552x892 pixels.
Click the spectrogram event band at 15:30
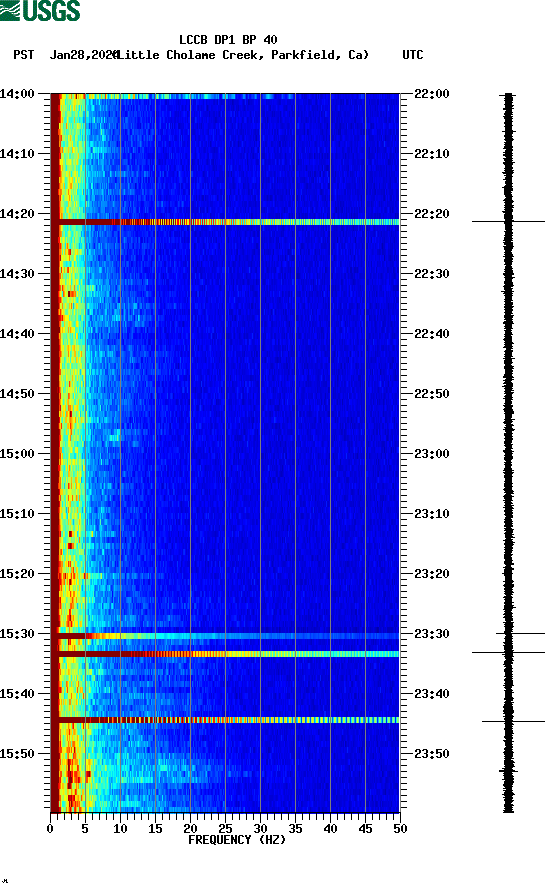[225, 636]
